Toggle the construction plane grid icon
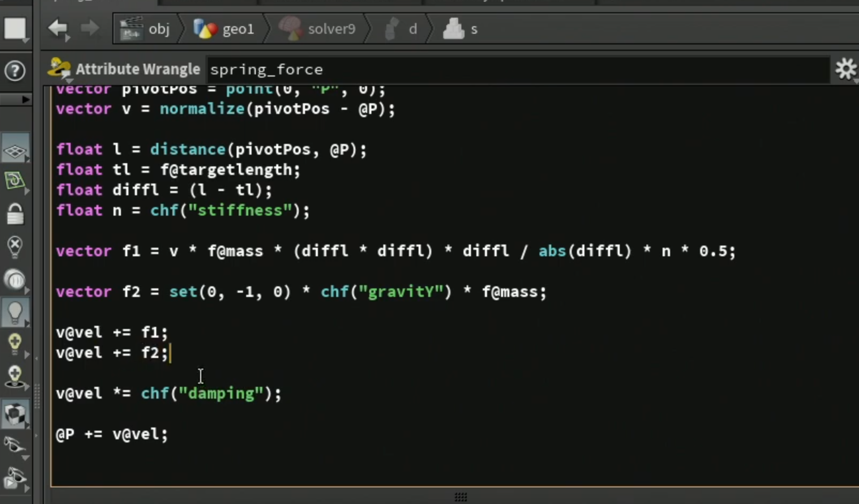Viewport: 859px width, 504px height. pyautogui.click(x=15, y=150)
